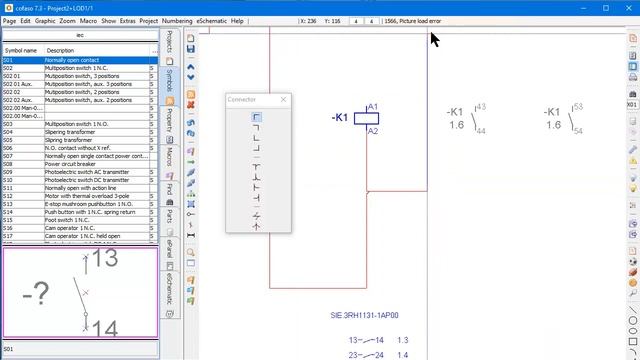Switch to the Find side tab
The height and width of the screenshot is (360, 640).
[x=170, y=194]
